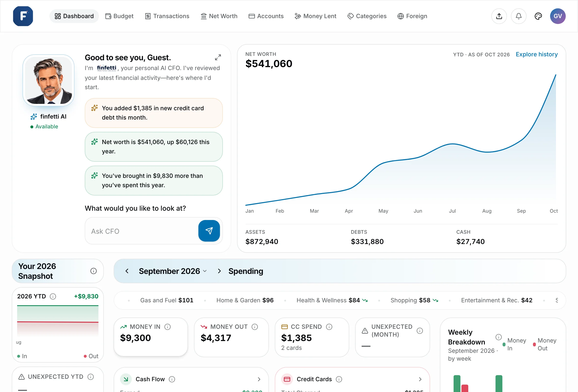
Task: Expand the Credit Cards card chevron
Action: point(420,379)
